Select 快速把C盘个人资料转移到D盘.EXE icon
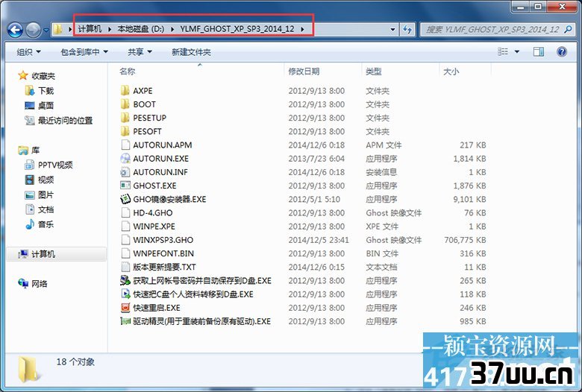 125,294
